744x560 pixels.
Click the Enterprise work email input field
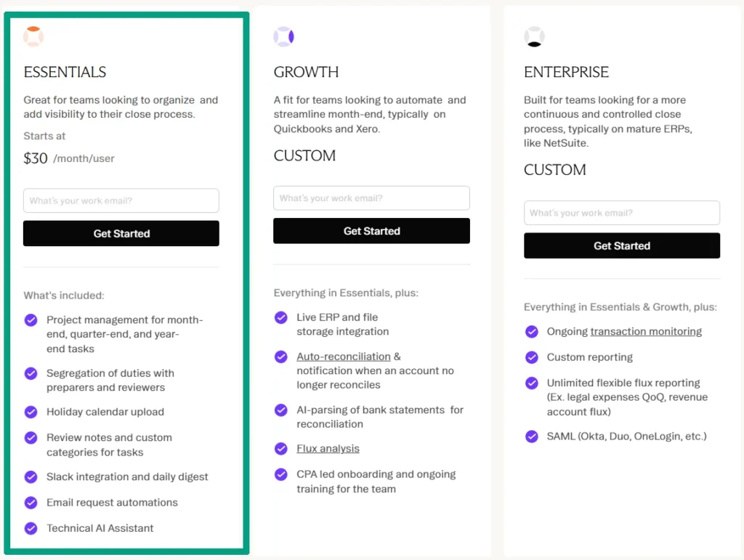(x=621, y=213)
